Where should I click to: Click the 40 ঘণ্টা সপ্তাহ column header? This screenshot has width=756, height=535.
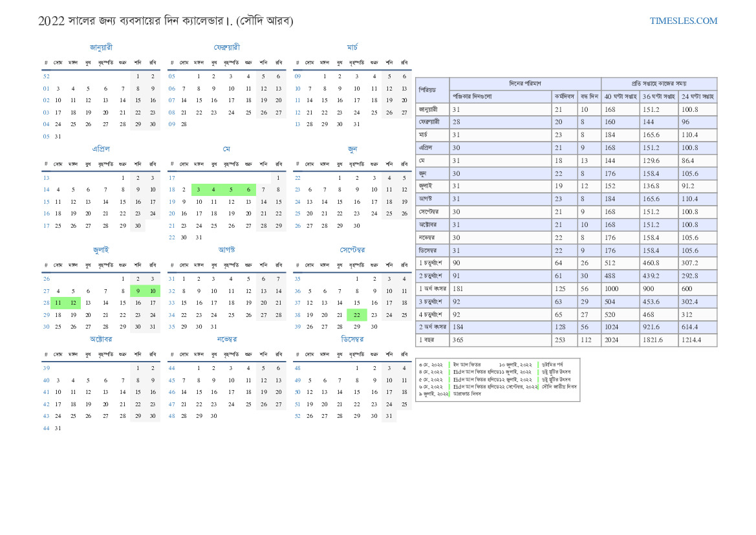pyautogui.click(x=620, y=96)
